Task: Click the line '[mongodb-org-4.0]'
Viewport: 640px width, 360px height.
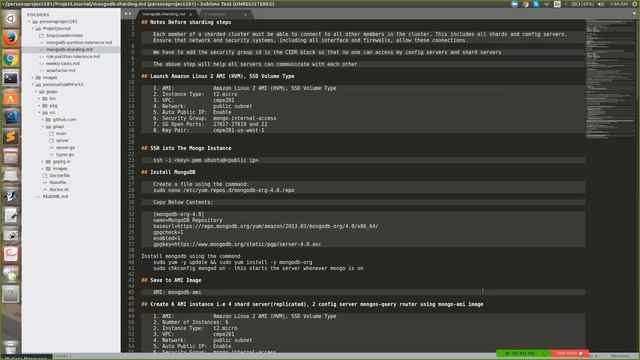Action: point(178,214)
